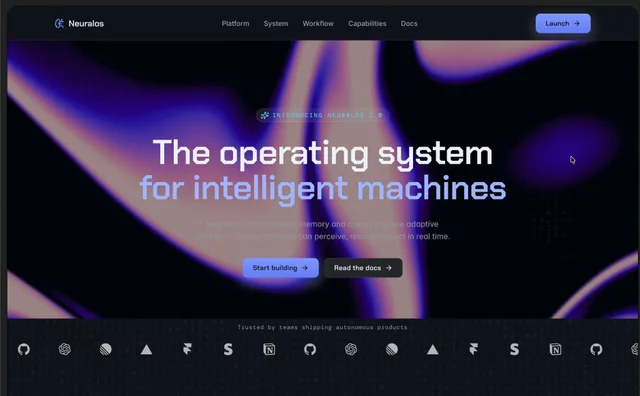The image size is (640, 396).
Task: Click the arrow inside the Launch button
Action: point(577,24)
